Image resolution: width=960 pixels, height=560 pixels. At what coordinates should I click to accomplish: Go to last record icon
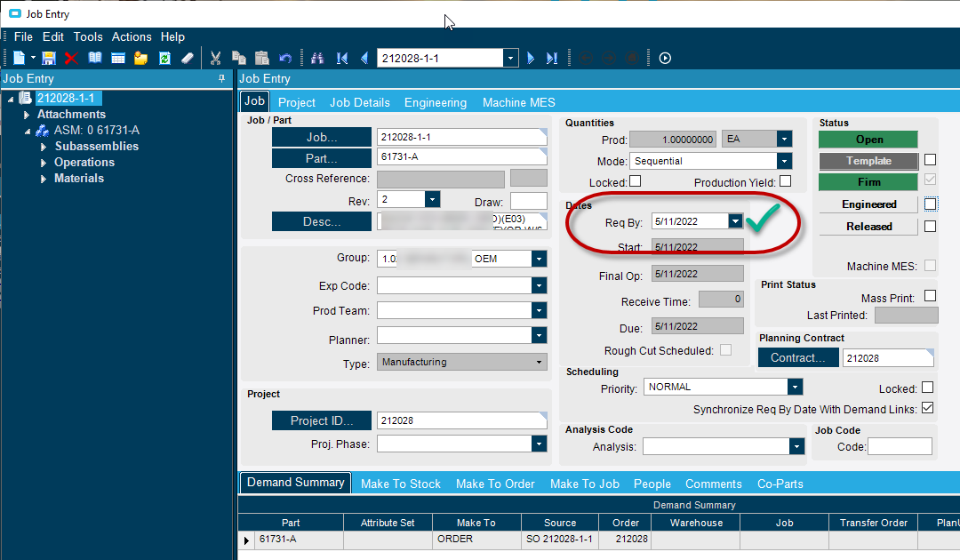(552, 58)
